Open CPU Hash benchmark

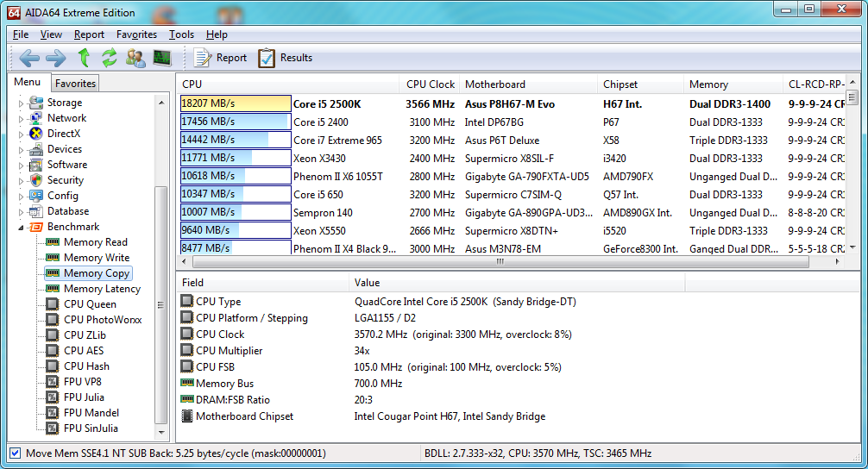tap(86, 366)
